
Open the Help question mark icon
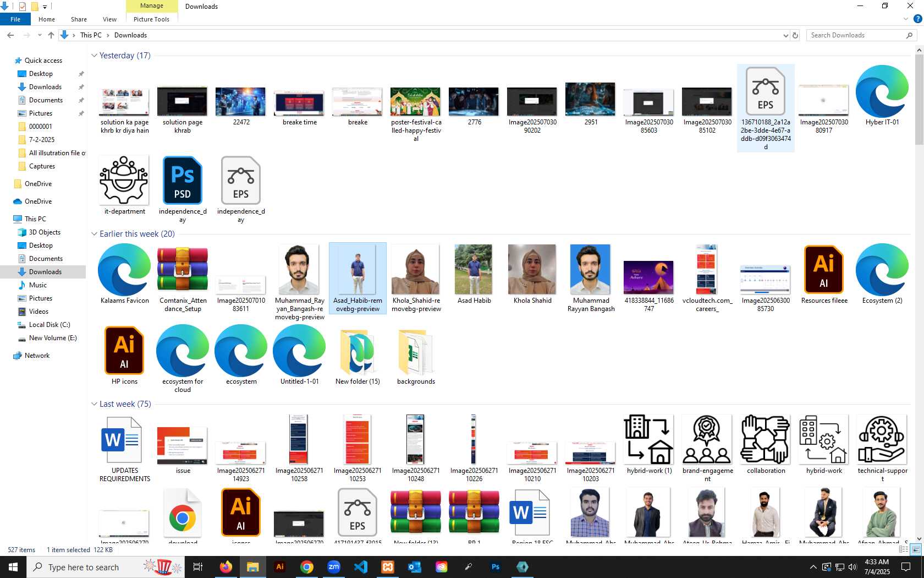tap(917, 19)
